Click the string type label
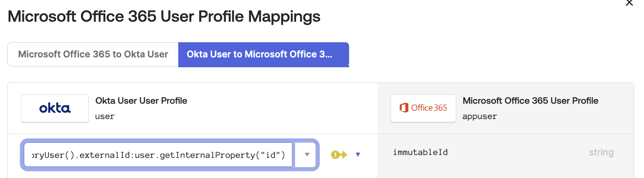Image resolution: width=644 pixels, height=178 pixels. click(x=601, y=153)
